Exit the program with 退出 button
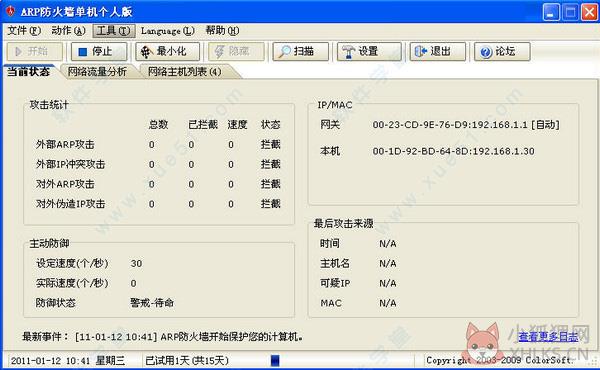This screenshot has height=370, width=600. (438, 51)
